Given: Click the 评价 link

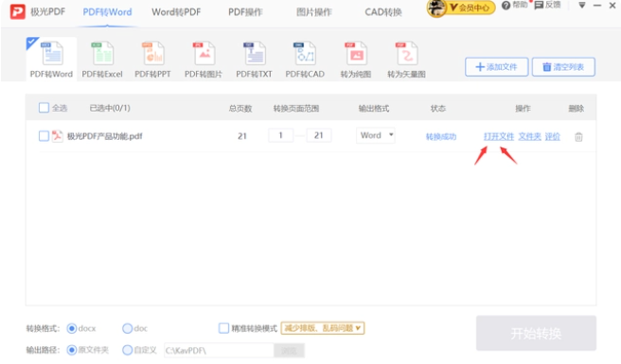Looking at the screenshot, I should [x=553, y=136].
